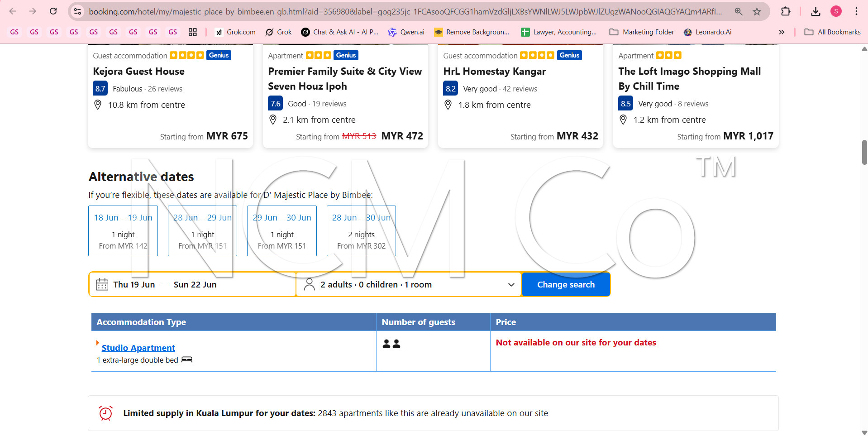This screenshot has height=436, width=868.
Task: Open the Lawyer, Accounting bookmark
Action: 559,32
